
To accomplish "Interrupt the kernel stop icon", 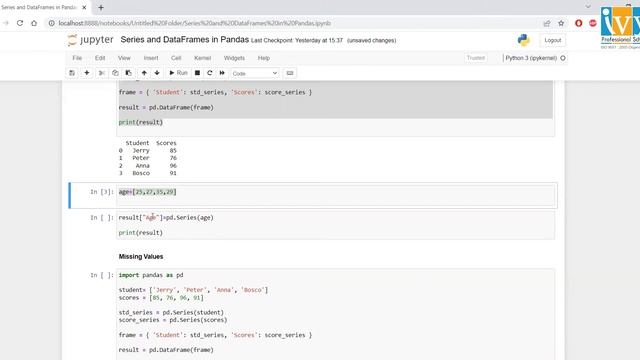I will tap(197, 73).
